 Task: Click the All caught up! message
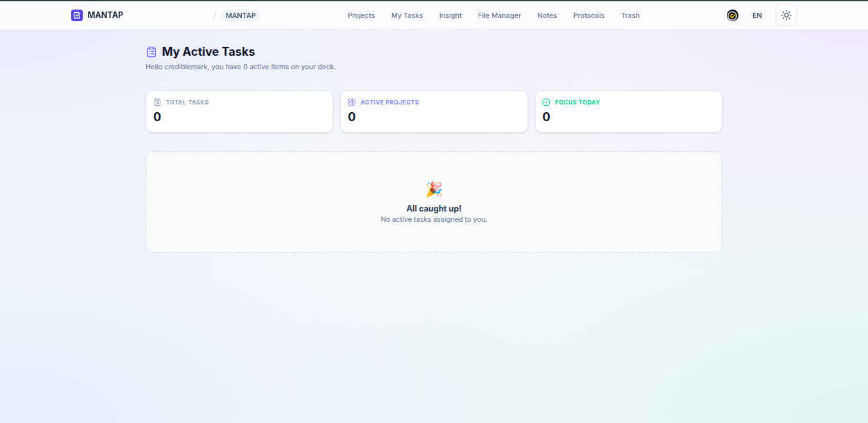tap(434, 208)
